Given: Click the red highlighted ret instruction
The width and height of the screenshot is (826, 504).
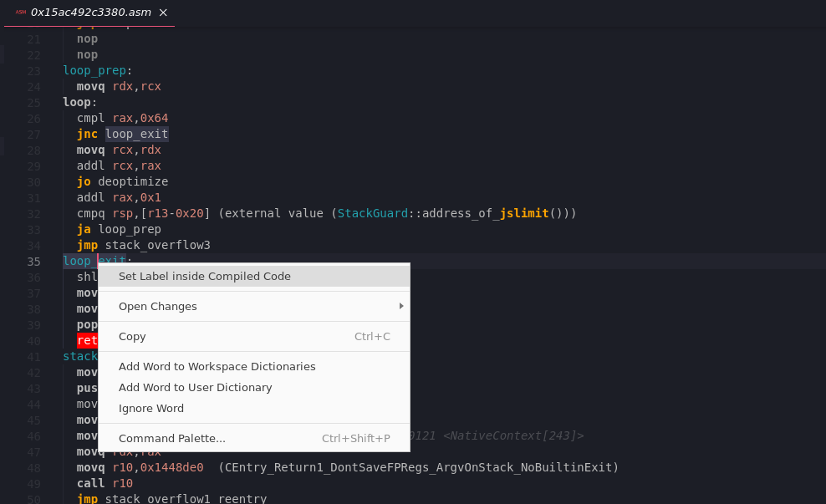Looking at the screenshot, I should click(87, 341).
